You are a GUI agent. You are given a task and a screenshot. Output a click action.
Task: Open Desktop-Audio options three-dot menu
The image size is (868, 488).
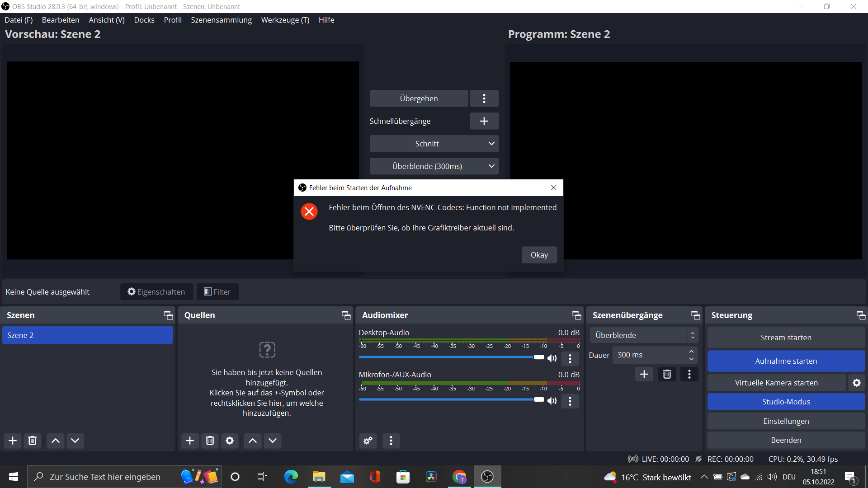click(x=570, y=359)
